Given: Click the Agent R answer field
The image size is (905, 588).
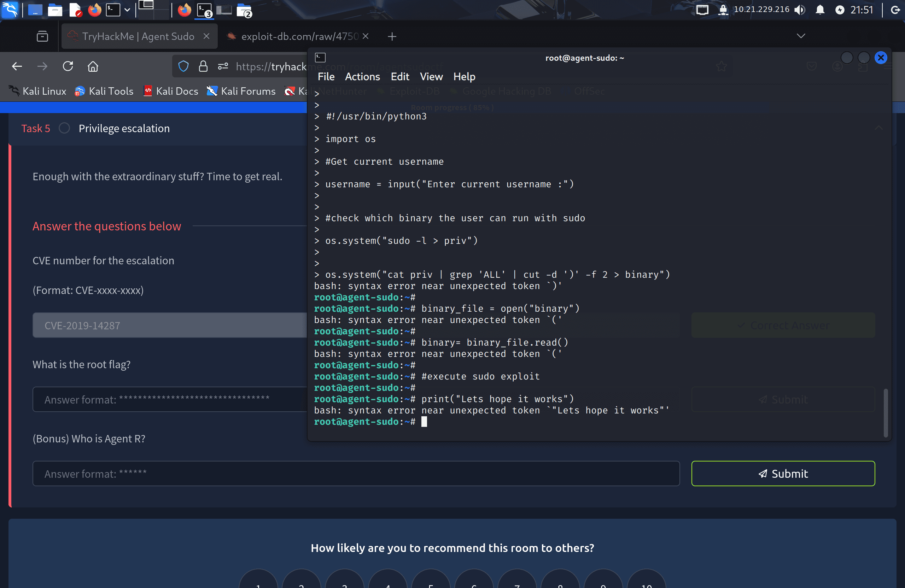Looking at the screenshot, I should [x=356, y=474].
